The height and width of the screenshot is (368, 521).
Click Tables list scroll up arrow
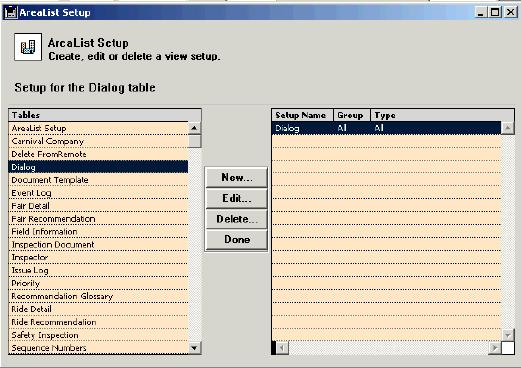(x=194, y=128)
